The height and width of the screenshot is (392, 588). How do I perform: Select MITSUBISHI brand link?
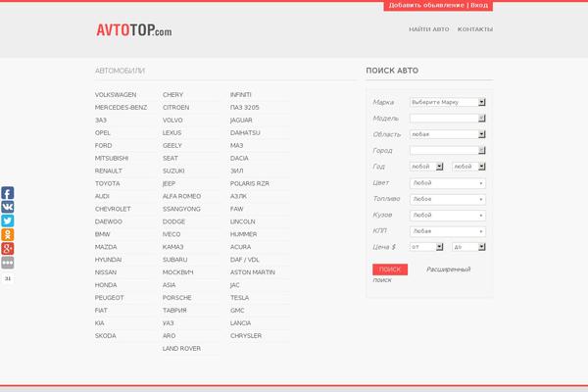[x=112, y=159]
